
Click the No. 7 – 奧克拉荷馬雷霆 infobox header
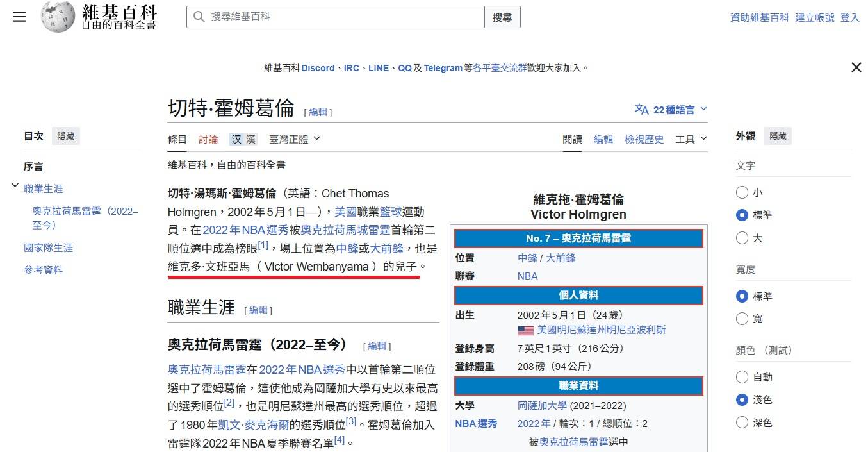coord(578,238)
